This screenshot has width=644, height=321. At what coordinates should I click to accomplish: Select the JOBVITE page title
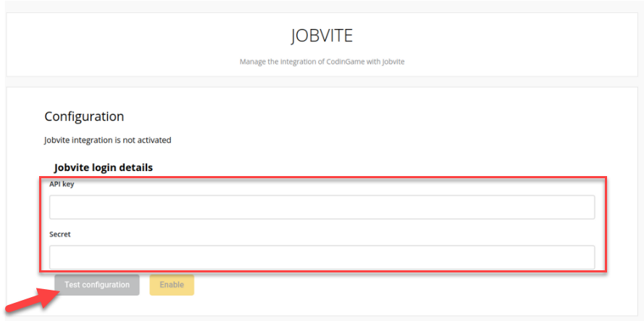click(x=322, y=36)
